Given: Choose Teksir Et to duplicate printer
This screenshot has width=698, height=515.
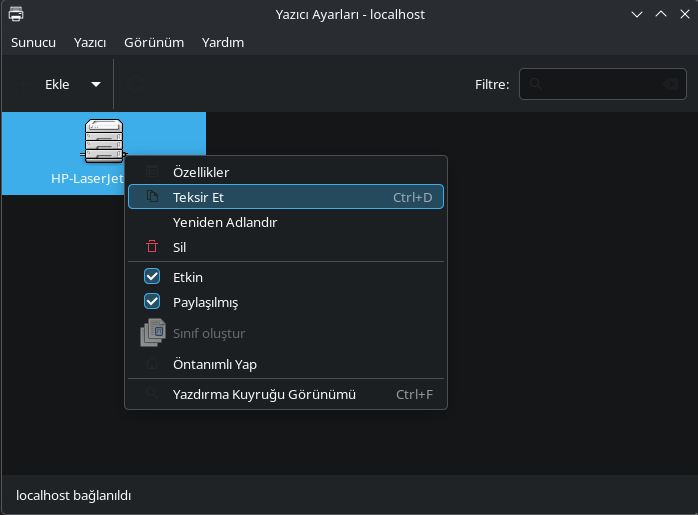Looking at the screenshot, I should click(286, 197).
